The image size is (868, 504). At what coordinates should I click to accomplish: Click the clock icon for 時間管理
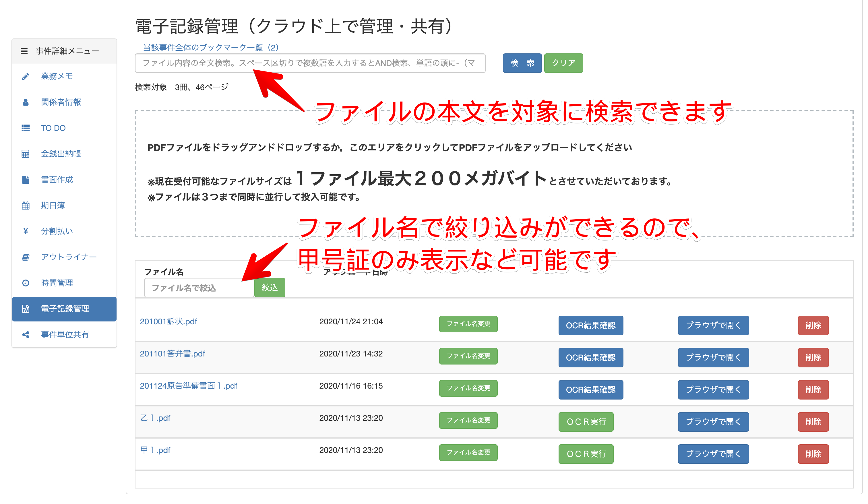click(26, 283)
